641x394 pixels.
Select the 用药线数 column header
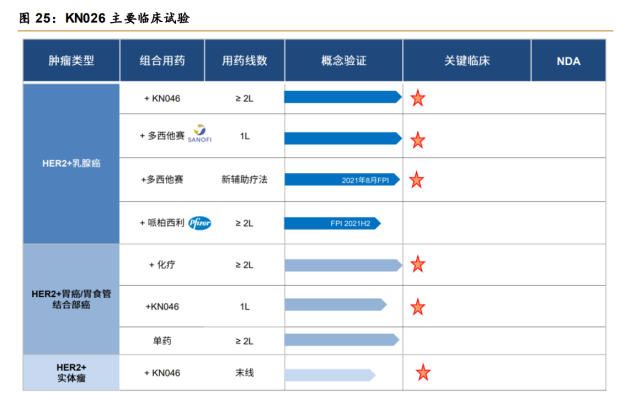(x=244, y=60)
